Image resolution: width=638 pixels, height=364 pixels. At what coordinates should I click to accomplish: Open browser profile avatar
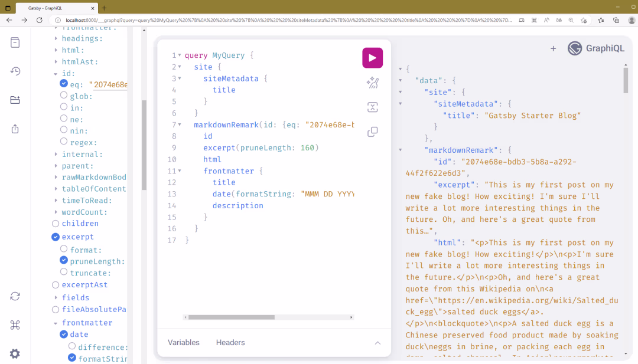[x=632, y=20]
